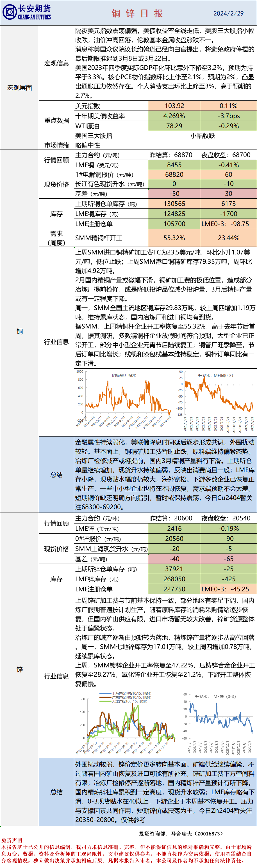Select copper 昨结算：68870 cell
The width and height of the screenshot is (257, 868).
pos(174,155)
